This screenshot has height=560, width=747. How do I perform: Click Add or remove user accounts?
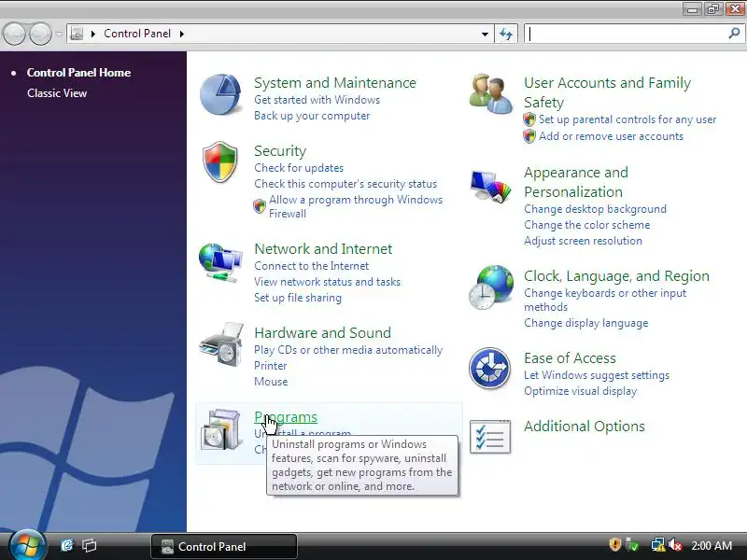click(611, 136)
